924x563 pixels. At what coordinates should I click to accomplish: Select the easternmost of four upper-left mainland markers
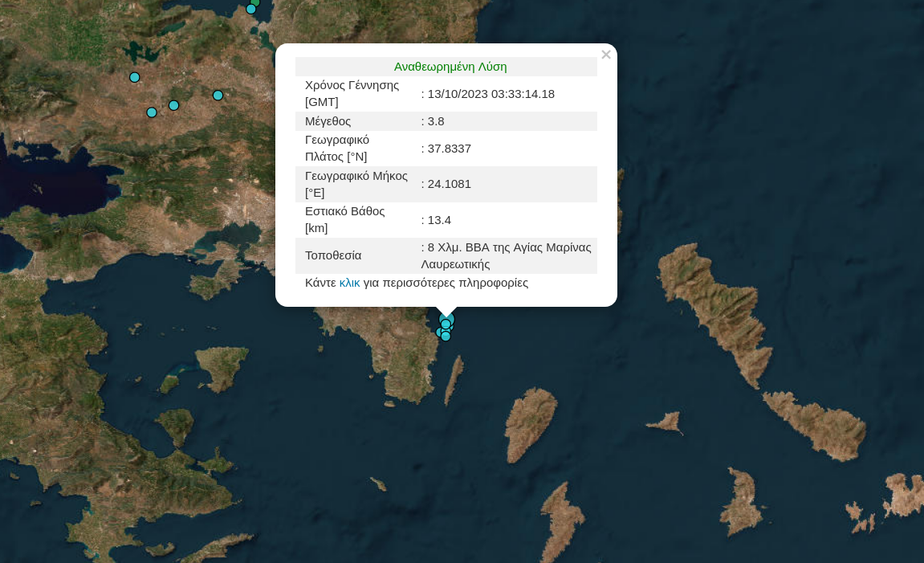click(x=218, y=96)
